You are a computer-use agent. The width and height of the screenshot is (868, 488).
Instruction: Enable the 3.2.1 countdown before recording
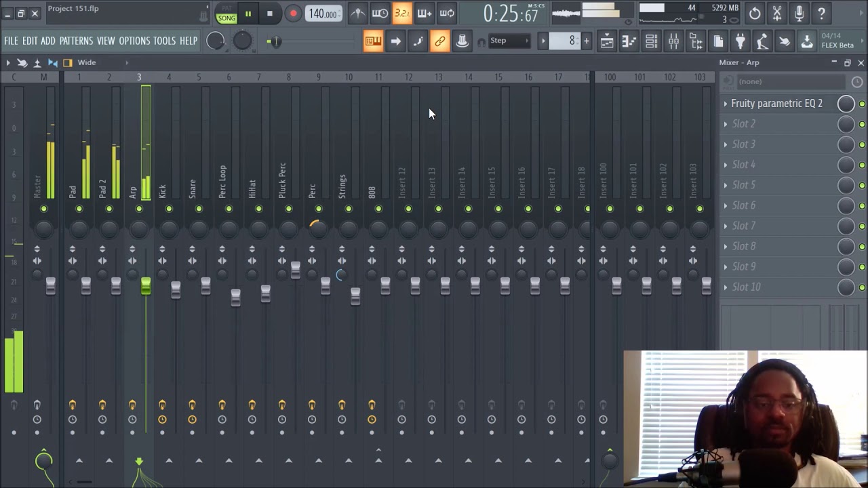[402, 13]
